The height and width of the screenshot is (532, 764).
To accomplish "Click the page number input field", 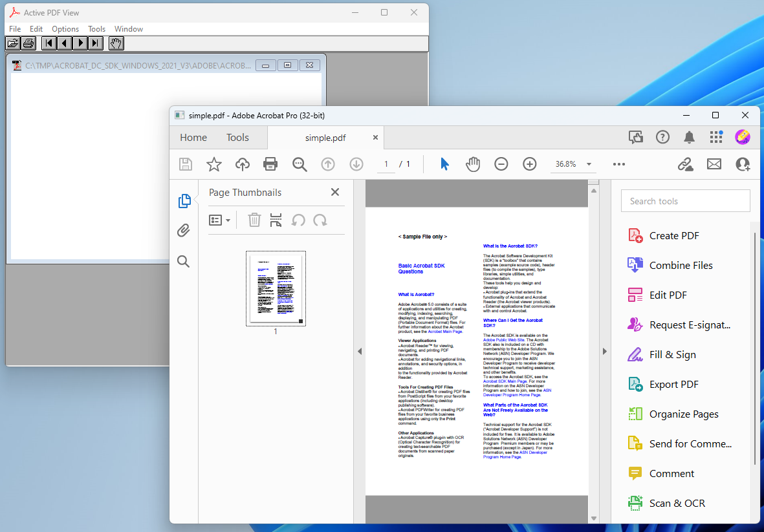I will pos(386,164).
